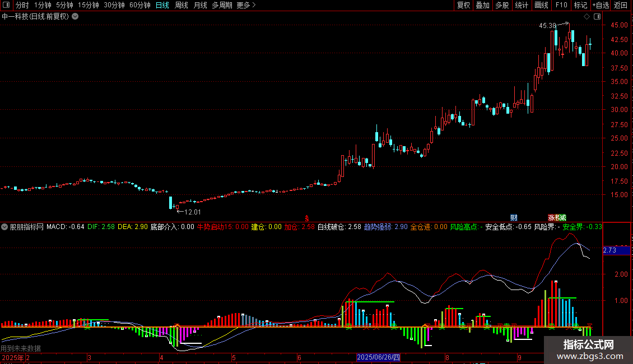Image resolution: width=633 pixels, height=364 pixels.
Task: Expand the 中一科技 title dropdown arrow
Action: tap(75, 17)
